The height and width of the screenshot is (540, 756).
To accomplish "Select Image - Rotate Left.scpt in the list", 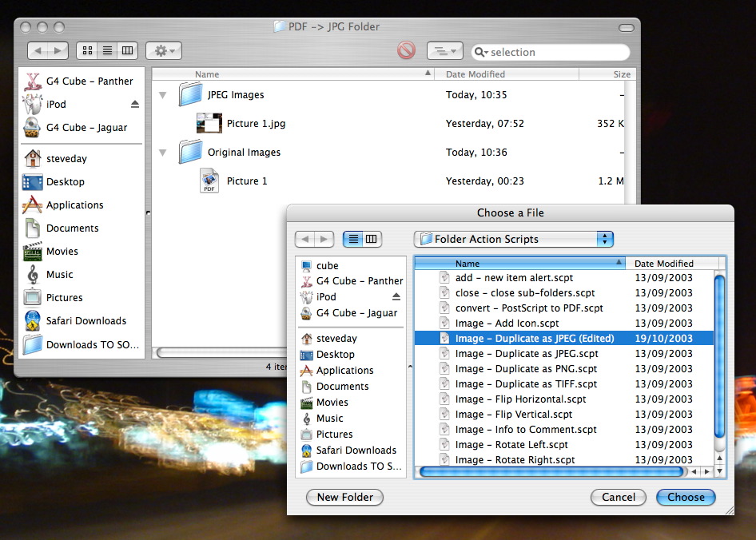I will point(511,445).
